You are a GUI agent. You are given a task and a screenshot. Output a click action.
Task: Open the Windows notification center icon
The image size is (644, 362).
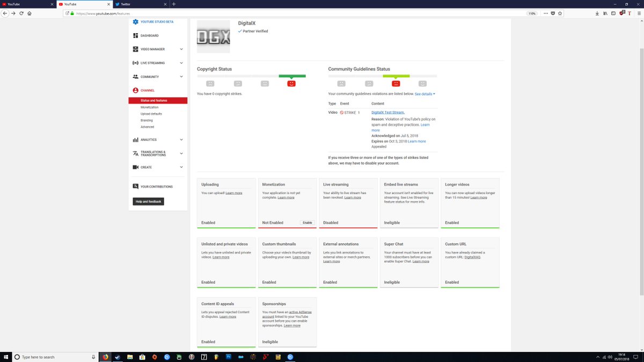pyautogui.click(x=636, y=357)
